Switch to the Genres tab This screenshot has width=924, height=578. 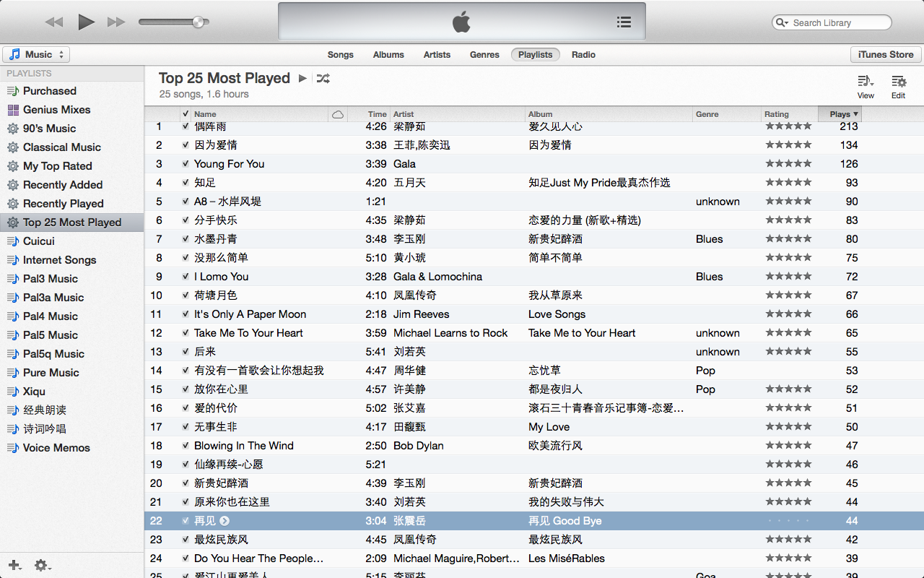[484, 54]
